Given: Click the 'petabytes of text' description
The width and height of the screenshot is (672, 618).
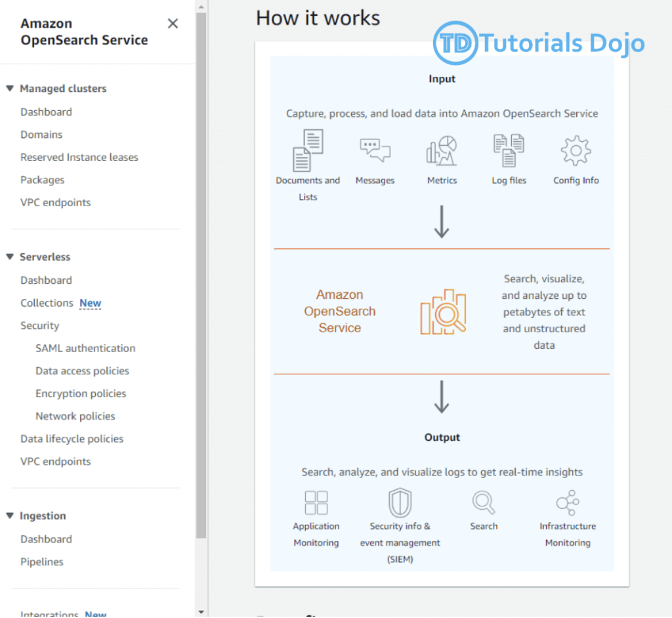Looking at the screenshot, I should coord(544,312).
